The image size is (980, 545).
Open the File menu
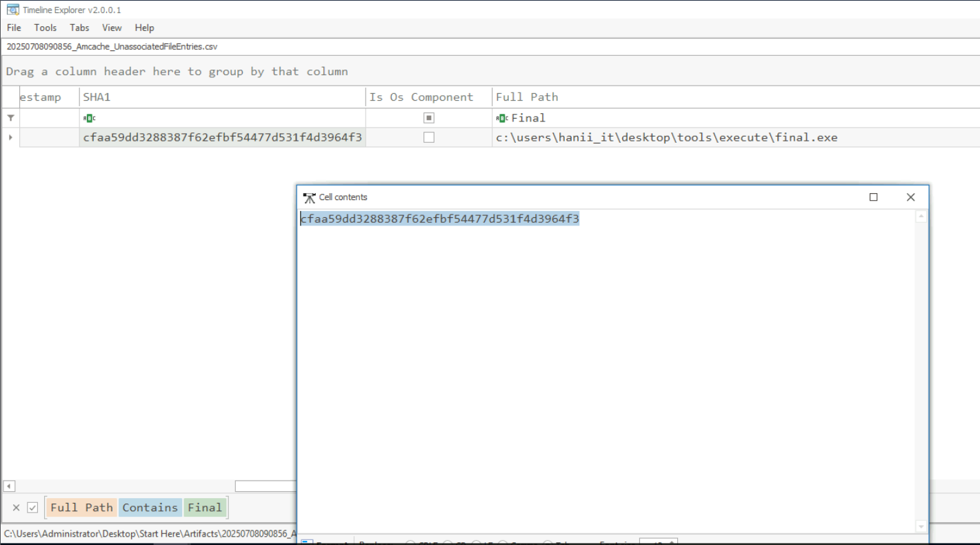(14, 28)
